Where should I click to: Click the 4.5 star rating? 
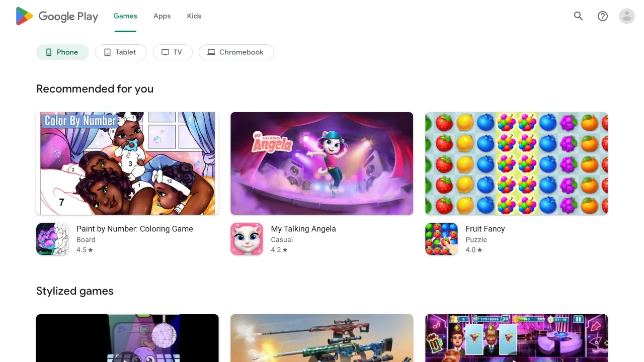pos(85,250)
